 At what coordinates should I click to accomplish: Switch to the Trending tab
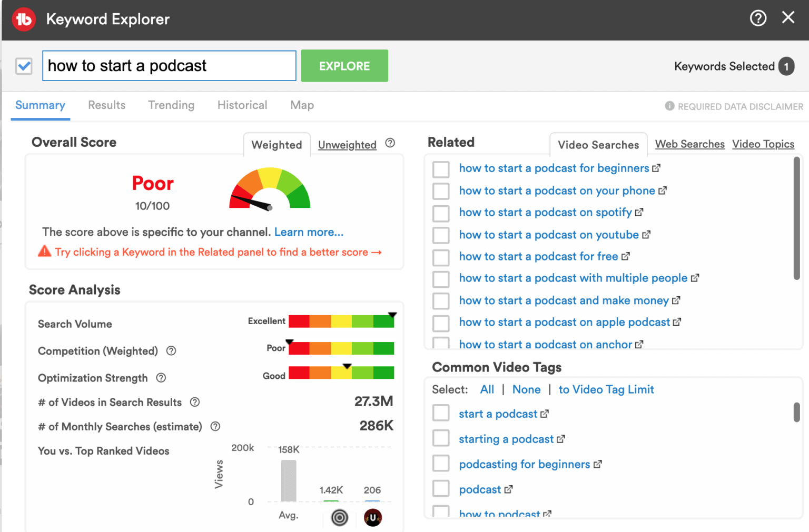pyautogui.click(x=171, y=105)
